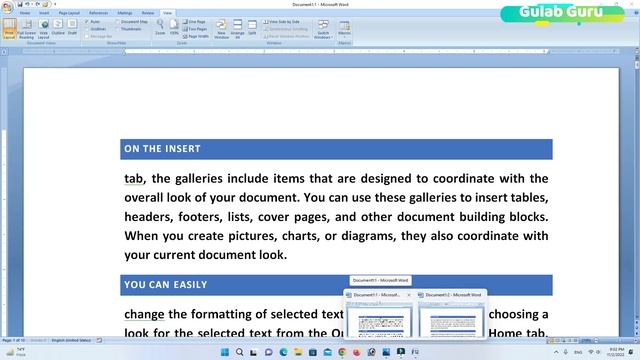Click the page count in status bar
Viewport: 640px width, 360px height.
13,340
